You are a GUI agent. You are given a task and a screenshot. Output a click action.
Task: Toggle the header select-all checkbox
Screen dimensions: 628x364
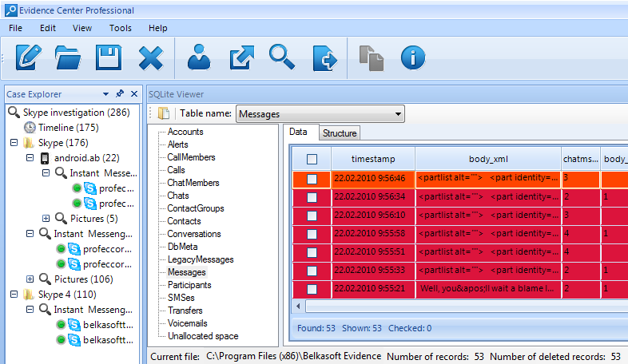312,159
